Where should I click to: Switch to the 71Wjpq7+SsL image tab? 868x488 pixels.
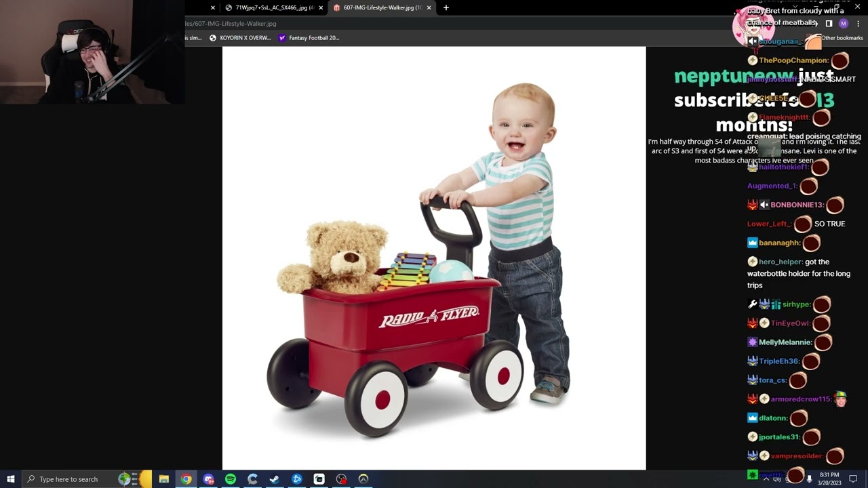pyautogui.click(x=273, y=7)
